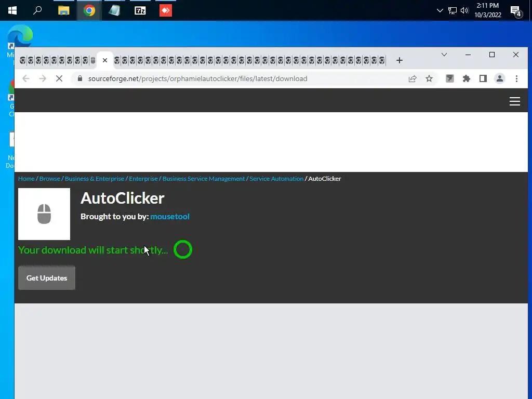
Task: Open taskbar search magnifier
Action: (37, 10)
